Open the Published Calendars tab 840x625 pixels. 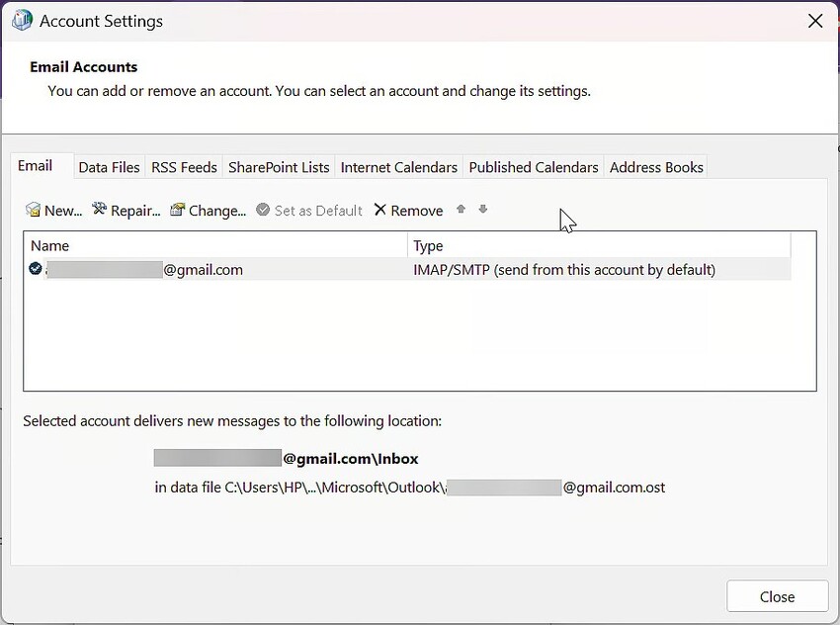pos(533,167)
